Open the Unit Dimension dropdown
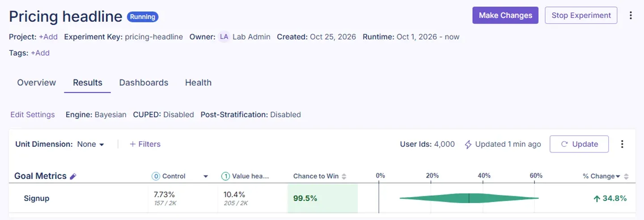Image resolution: width=644 pixels, height=220 pixels. point(91,144)
